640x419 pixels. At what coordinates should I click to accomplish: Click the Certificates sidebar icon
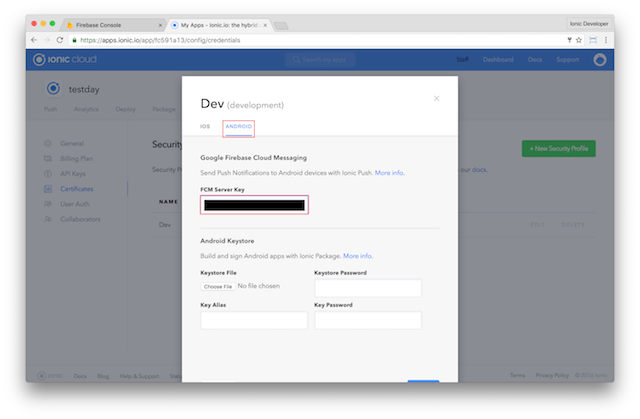click(x=48, y=186)
